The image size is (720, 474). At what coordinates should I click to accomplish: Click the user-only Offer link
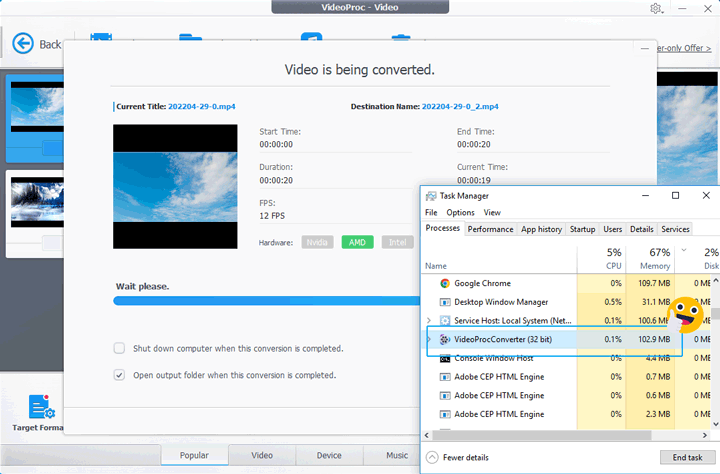coord(683,48)
